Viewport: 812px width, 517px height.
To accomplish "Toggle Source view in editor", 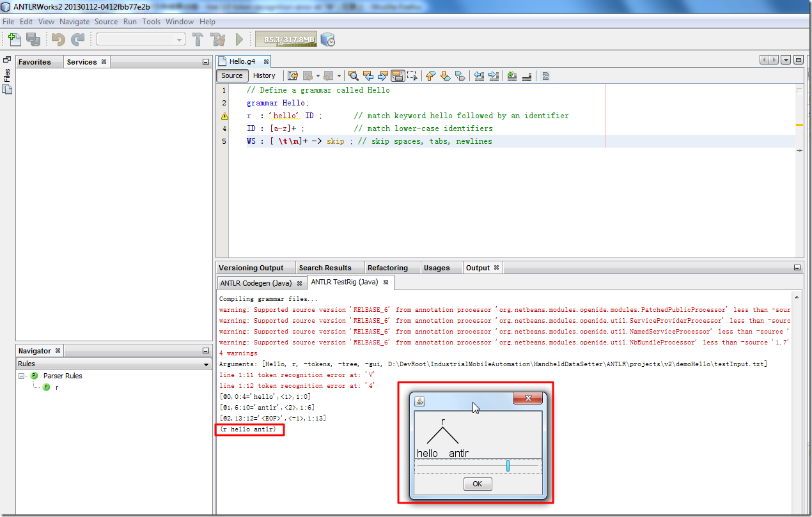I will 231,75.
